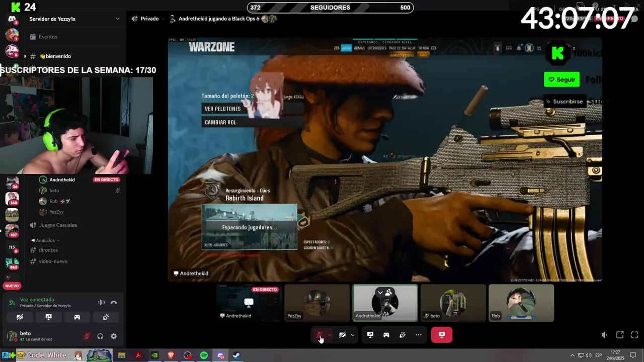This screenshot has width=644, height=362.
Task: Expand microphone input options arrow
Action: [x=330, y=335]
